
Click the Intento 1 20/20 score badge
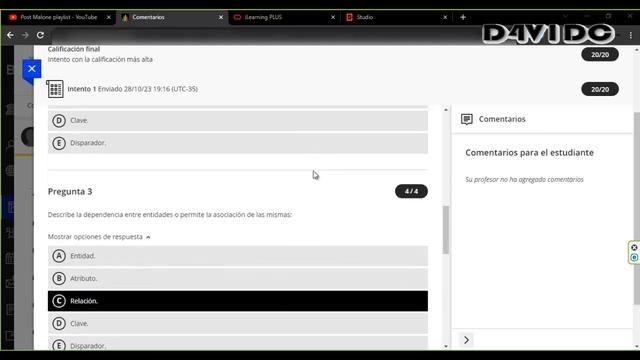tap(600, 89)
